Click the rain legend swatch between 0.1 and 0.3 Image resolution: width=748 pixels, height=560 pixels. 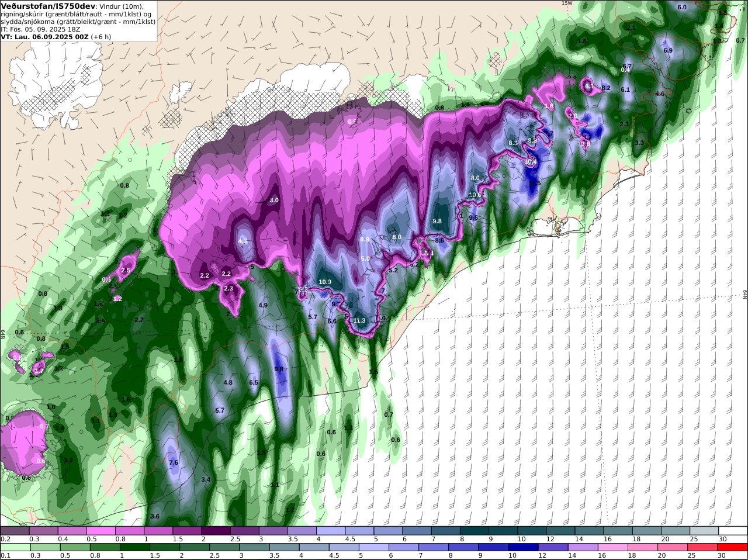pos(15,547)
